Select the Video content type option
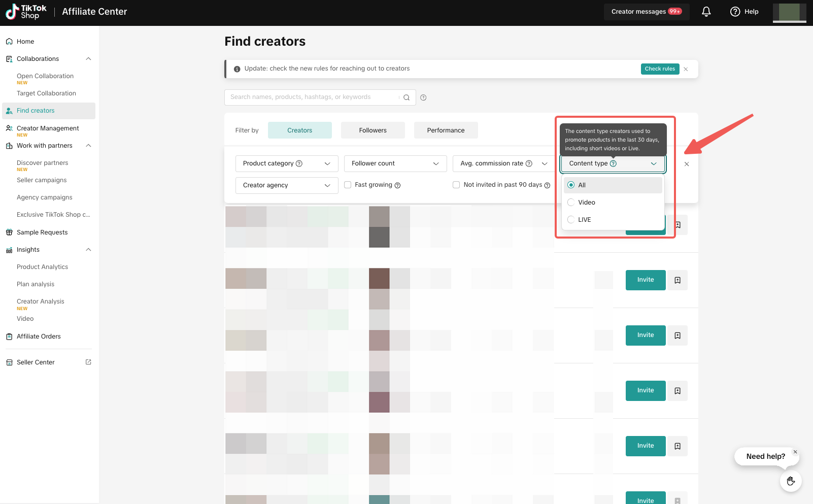The image size is (813, 504). point(571,203)
